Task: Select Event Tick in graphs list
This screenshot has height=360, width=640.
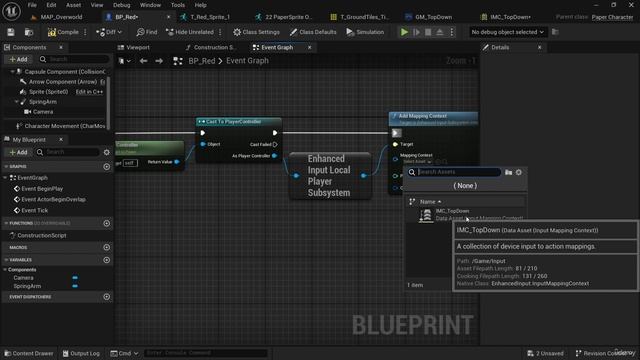Action: click(x=35, y=210)
